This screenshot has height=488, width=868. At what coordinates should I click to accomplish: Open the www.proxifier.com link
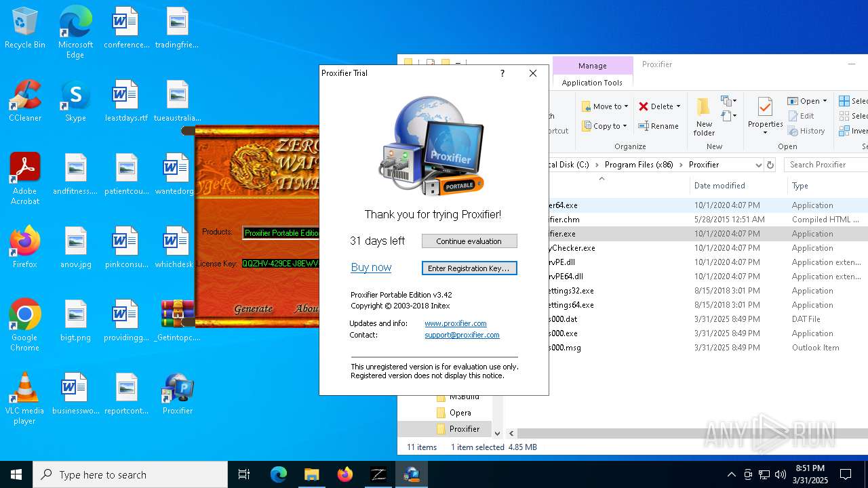(456, 323)
